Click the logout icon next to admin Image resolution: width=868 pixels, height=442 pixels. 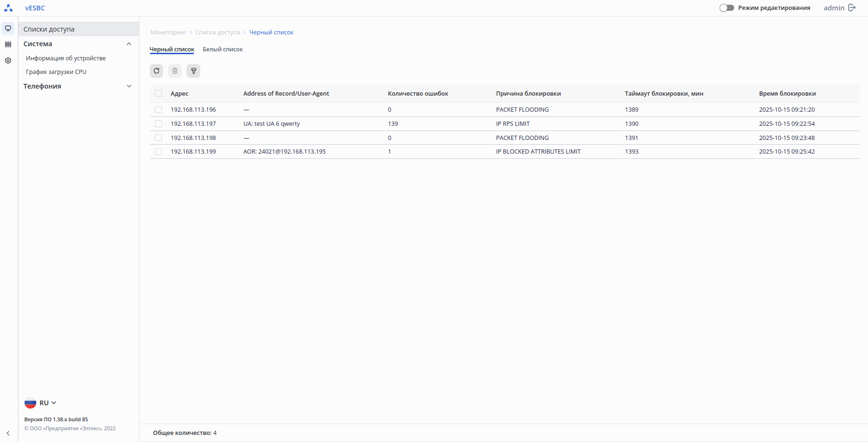(x=852, y=8)
